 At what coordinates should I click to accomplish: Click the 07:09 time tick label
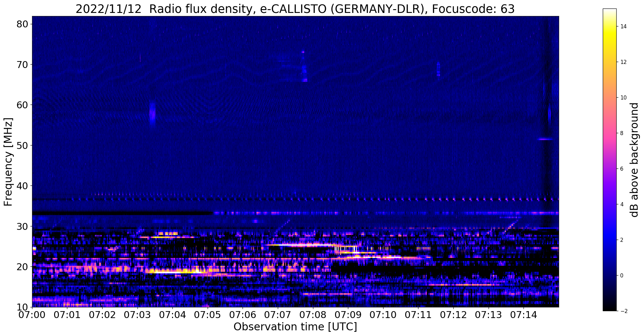click(348, 315)
